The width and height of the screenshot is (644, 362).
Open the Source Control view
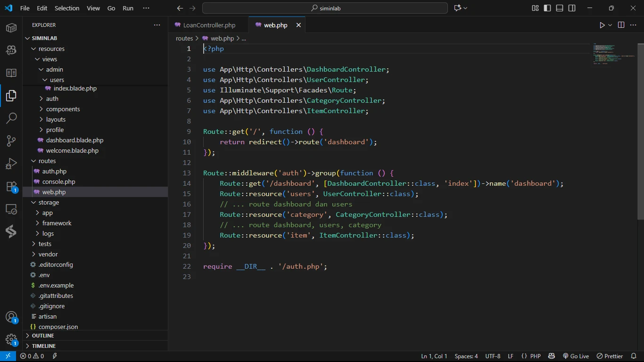11,141
